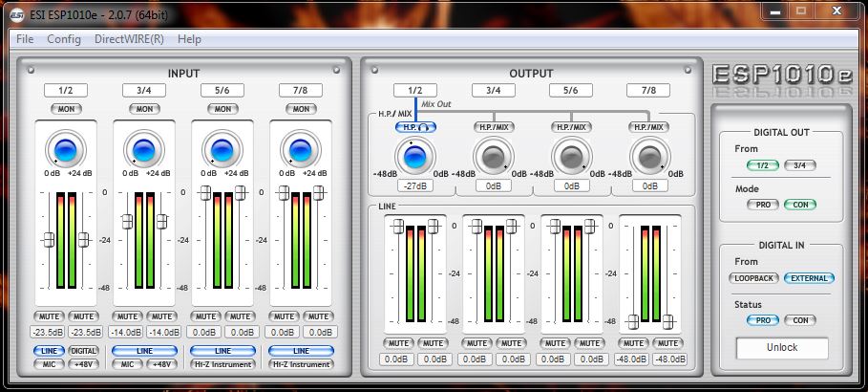Click the Digital In Status CON indicator

800,320
